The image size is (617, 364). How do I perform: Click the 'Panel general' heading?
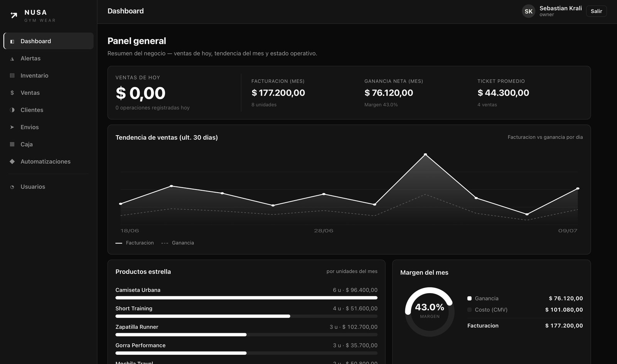tap(137, 41)
